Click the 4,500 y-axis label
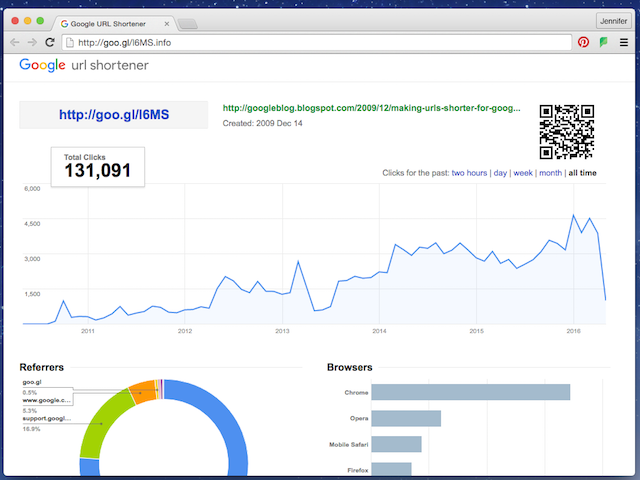 32,224
